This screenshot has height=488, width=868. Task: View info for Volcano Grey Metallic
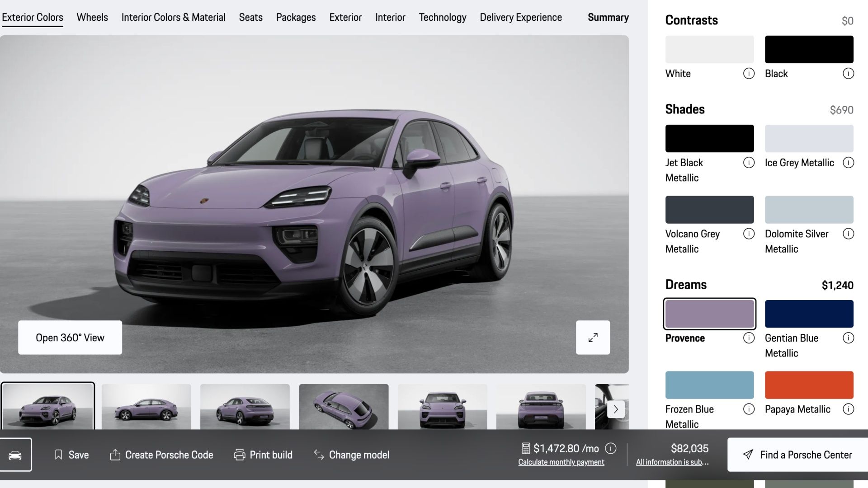[749, 234]
